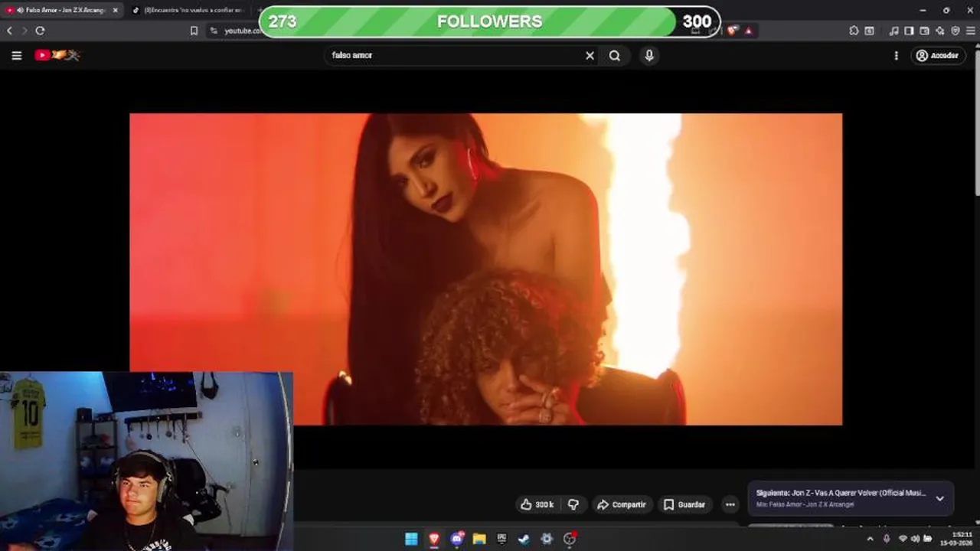Open Brave from the taskbar
Screen dimensions: 980x551
434,539
